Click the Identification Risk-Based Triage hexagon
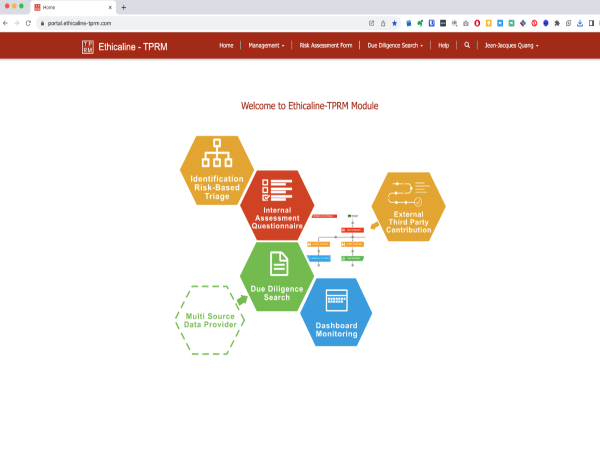This screenshot has width=600, height=452. [217, 170]
